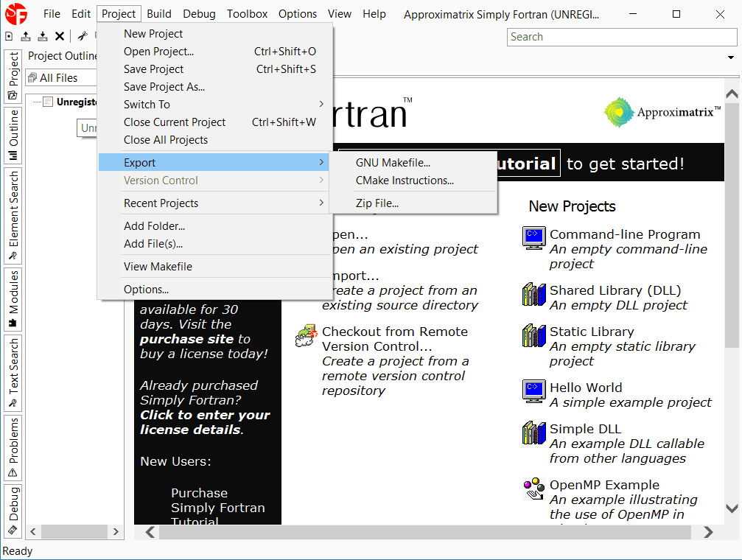Image resolution: width=742 pixels, height=560 pixels.
Task: Expand the Switch To submenu arrow
Action: click(321, 104)
